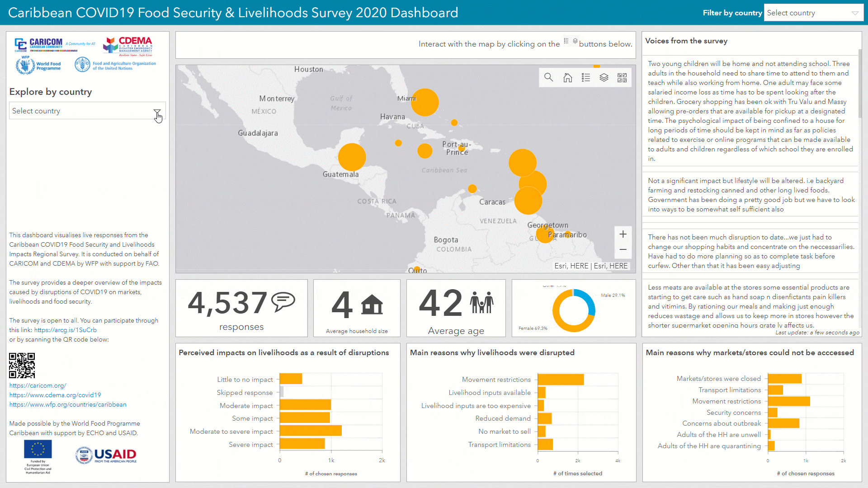Open the Filter by country dropdown arrow
This screenshot has height=488, width=868.
[855, 13]
